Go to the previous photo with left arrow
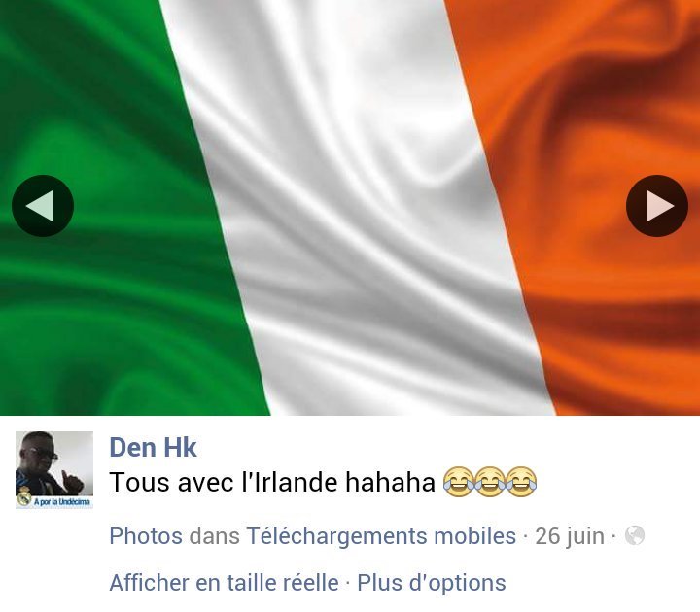700x612 pixels. tap(43, 206)
